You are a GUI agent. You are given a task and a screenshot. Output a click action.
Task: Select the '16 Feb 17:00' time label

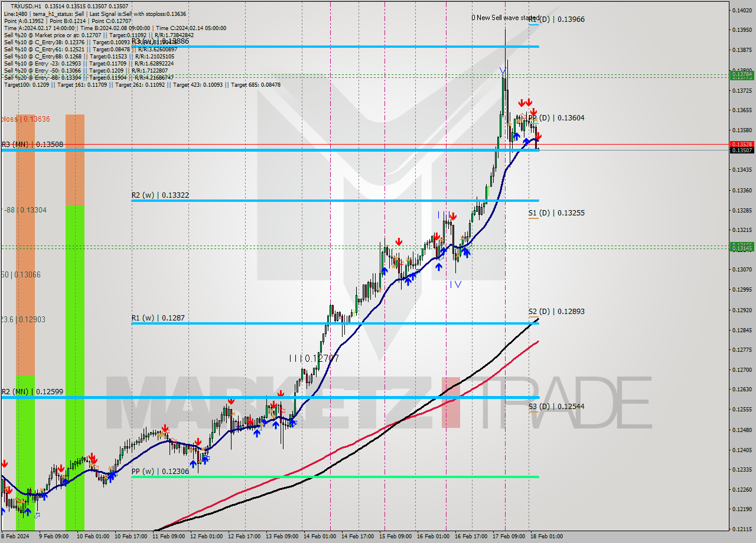(471, 537)
